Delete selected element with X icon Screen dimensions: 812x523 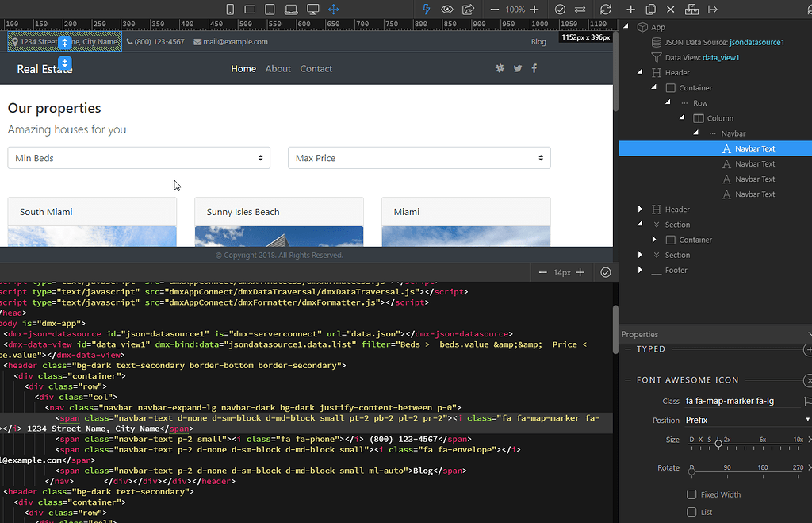(671, 10)
